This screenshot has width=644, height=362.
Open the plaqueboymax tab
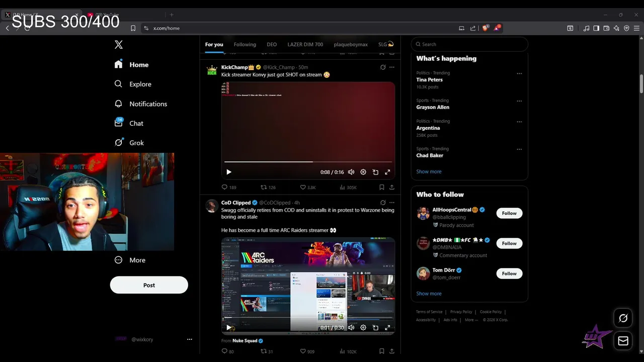pyautogui.click(x=351, y=44)
